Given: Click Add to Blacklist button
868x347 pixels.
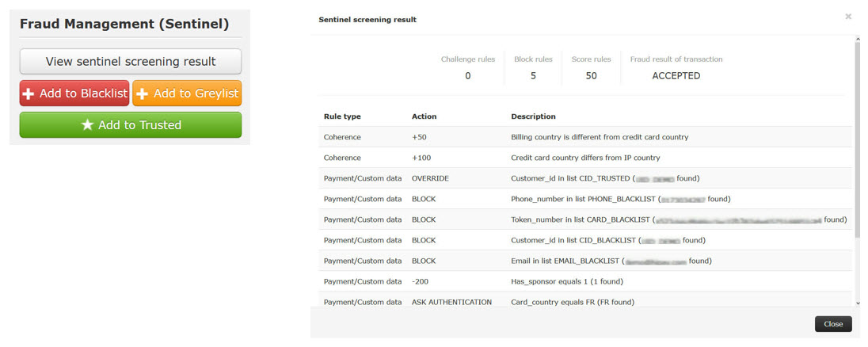Looking at the screenshot, I should [74, 93].
